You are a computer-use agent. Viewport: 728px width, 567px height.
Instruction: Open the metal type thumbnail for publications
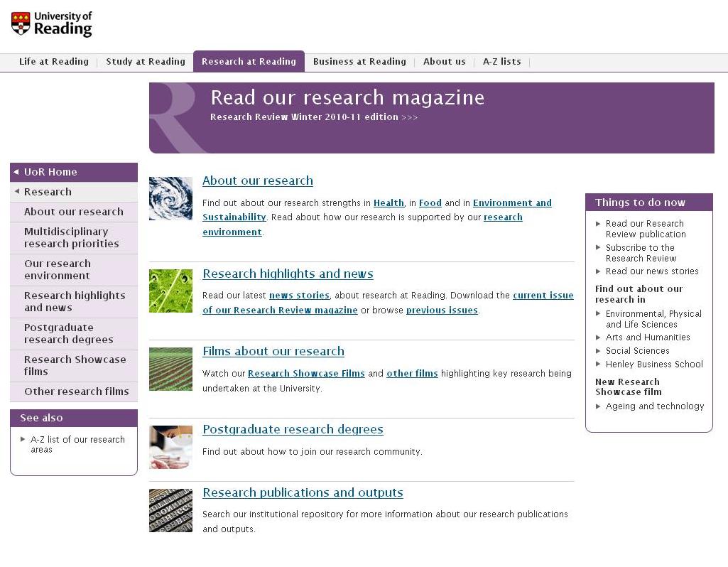coord(170,510)
